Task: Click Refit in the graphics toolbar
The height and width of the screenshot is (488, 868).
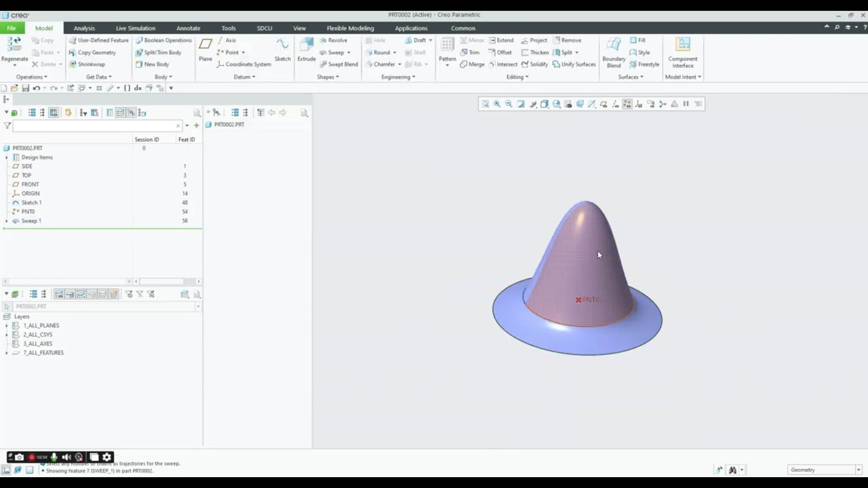Action: tap(485, 104)
